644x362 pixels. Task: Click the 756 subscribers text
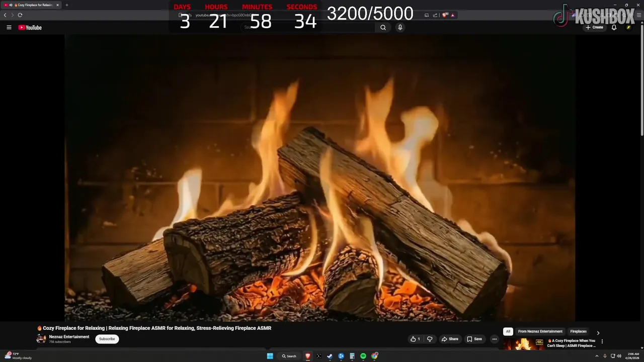[60, 342]
